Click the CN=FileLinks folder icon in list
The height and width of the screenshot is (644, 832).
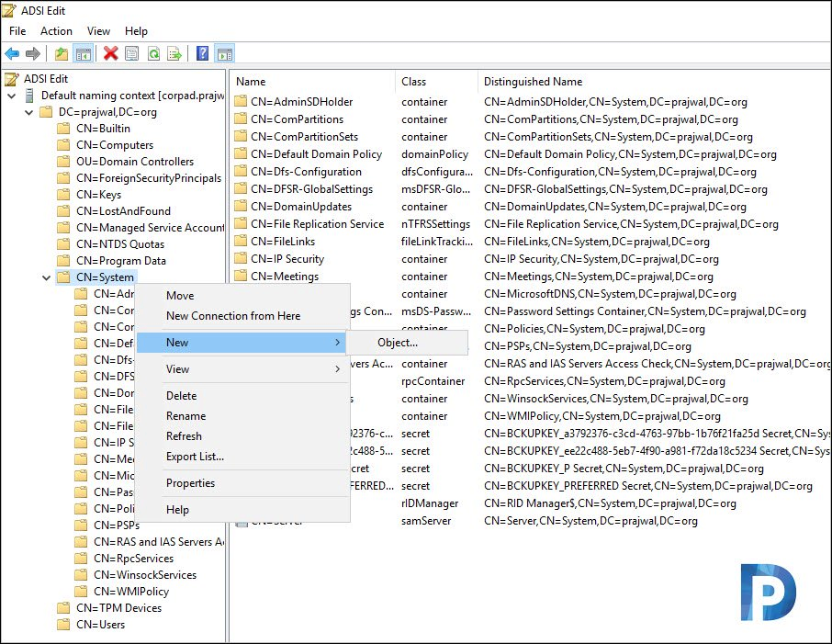tap(241, 241)
